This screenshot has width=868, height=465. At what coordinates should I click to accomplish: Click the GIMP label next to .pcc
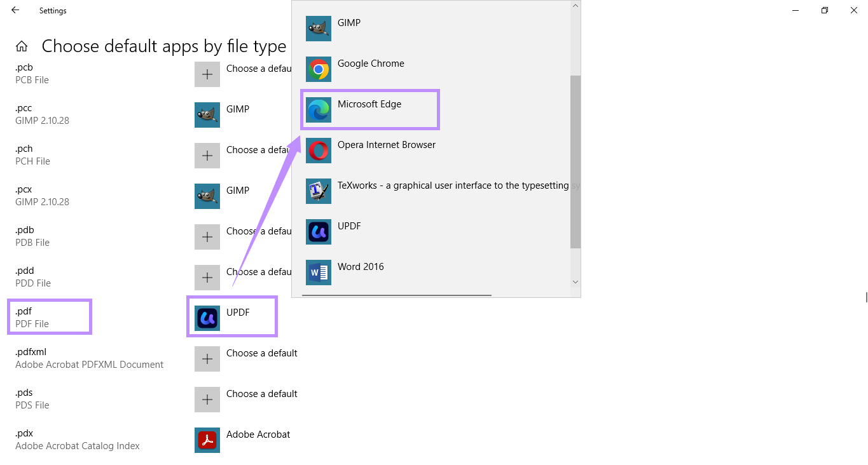[x=238, y=109]
